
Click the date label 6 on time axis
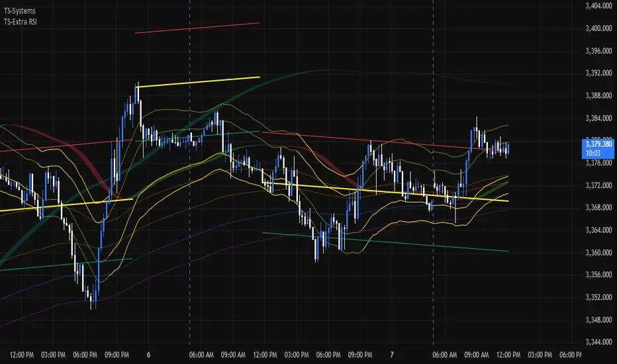click(x=148, y=355)
